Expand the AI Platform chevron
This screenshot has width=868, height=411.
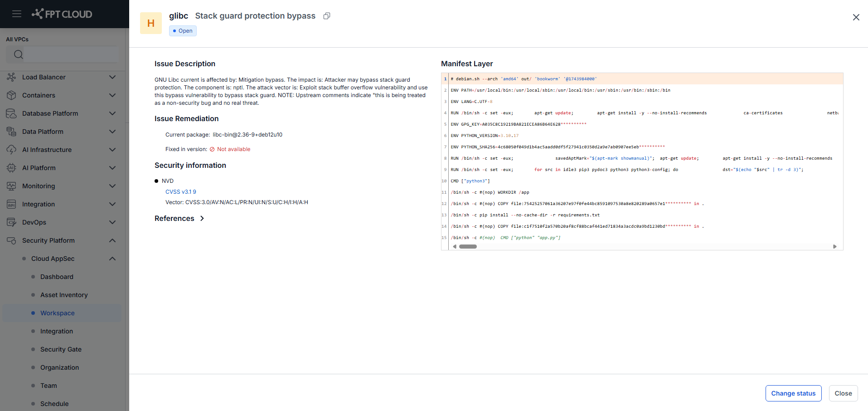tap(112, 168)
